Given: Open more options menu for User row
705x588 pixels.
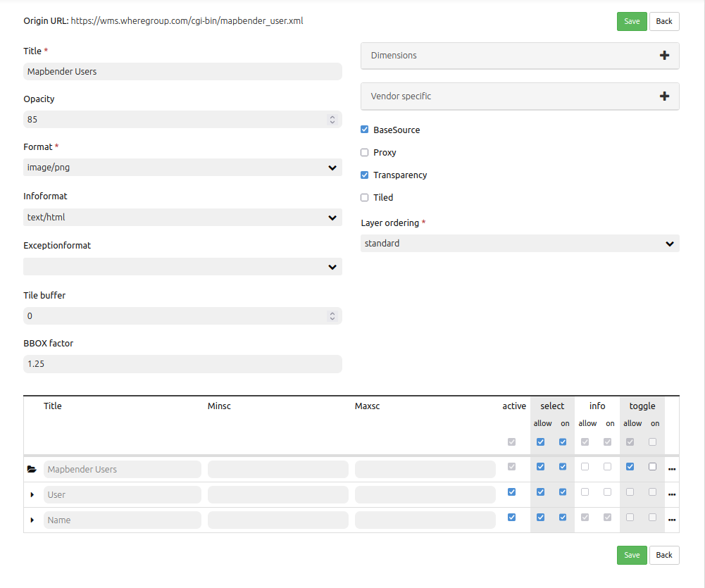Looking at the screenshot, I should tap(671, 494).
